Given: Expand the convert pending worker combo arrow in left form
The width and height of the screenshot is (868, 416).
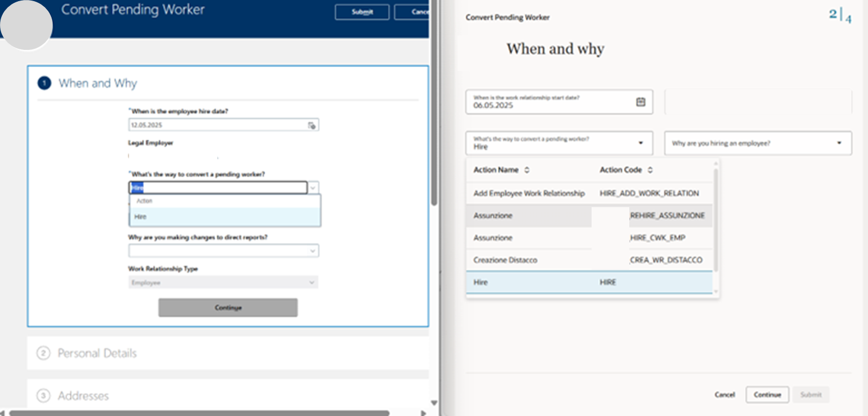Looking at the screenshot, I should [313, 188].
